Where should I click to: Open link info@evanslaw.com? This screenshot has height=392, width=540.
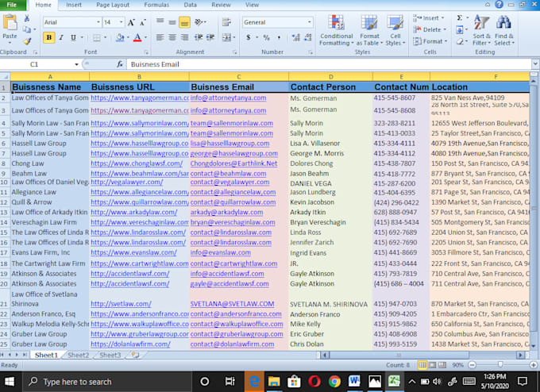[221, 252]
